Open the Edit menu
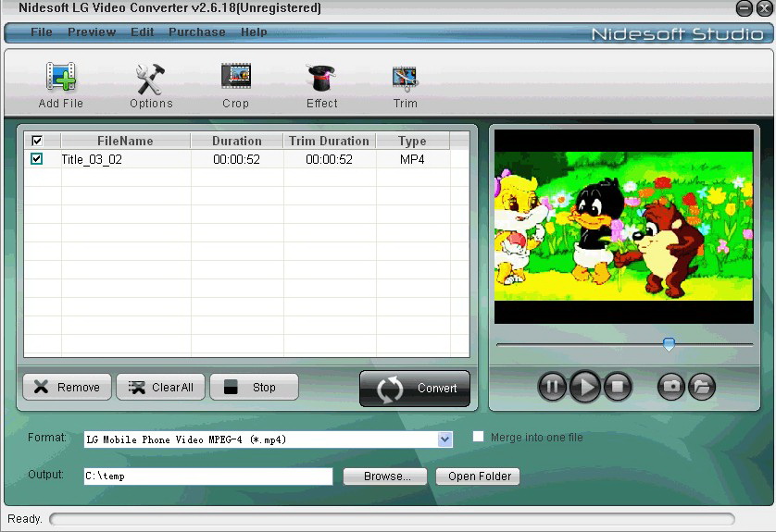 coord(142,32)
